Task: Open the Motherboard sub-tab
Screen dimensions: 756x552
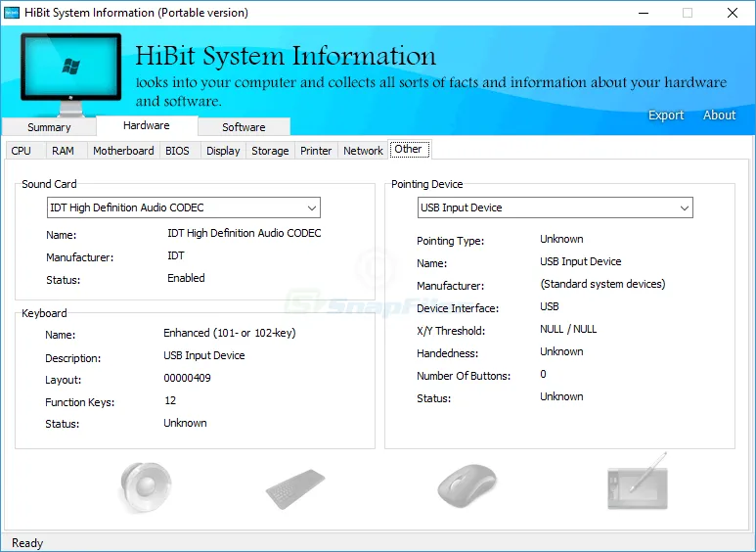Action: click(123, 151)
